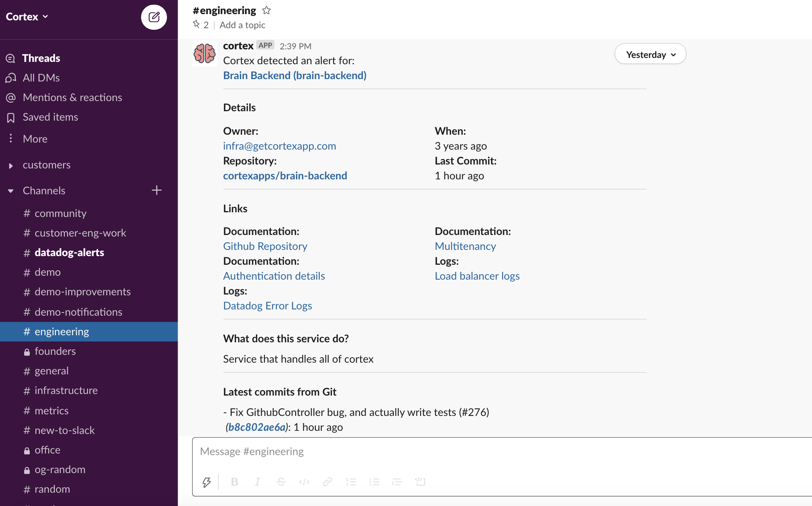Open the #new-to-slack channel
The height and width of the screenshot is (506, 812).
coord(89,430)
